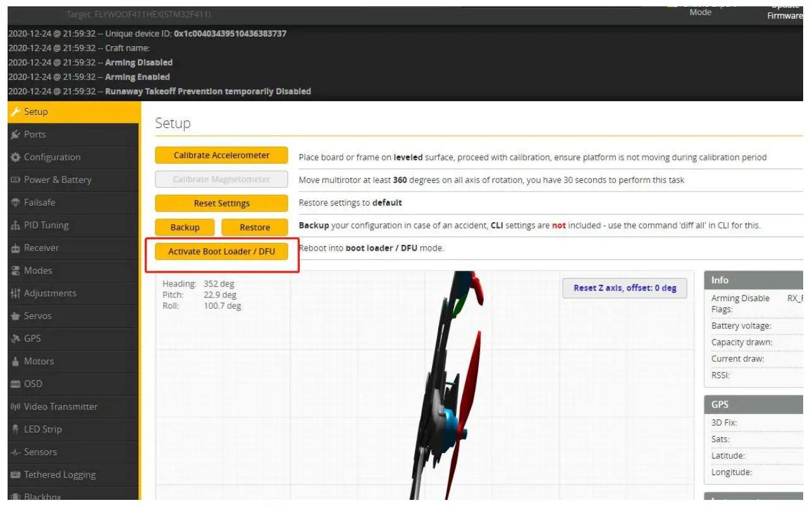Click the Latitude label

coord(728,456)
